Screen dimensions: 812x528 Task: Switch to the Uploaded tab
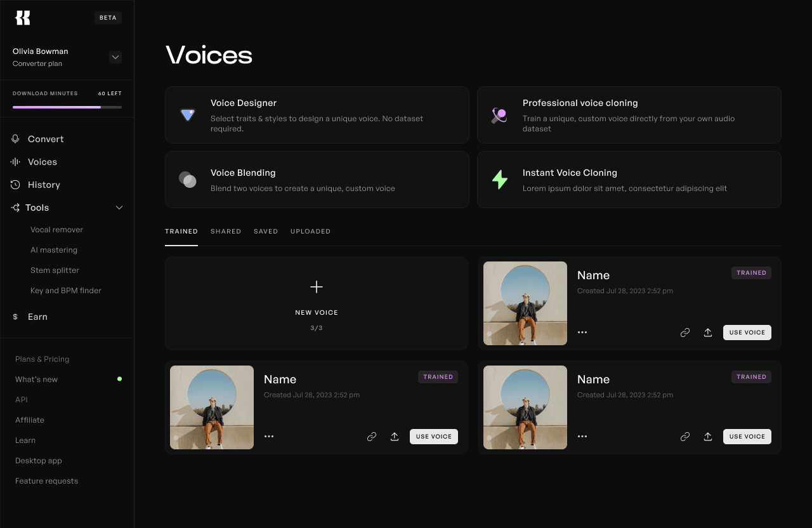point(310,232)
